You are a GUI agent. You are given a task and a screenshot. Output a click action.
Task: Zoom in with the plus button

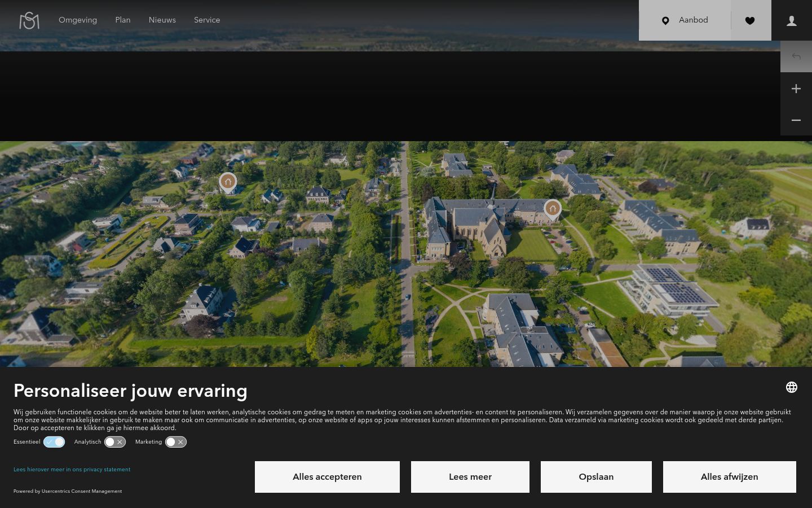pyautogui.click(x=796, y=89)
